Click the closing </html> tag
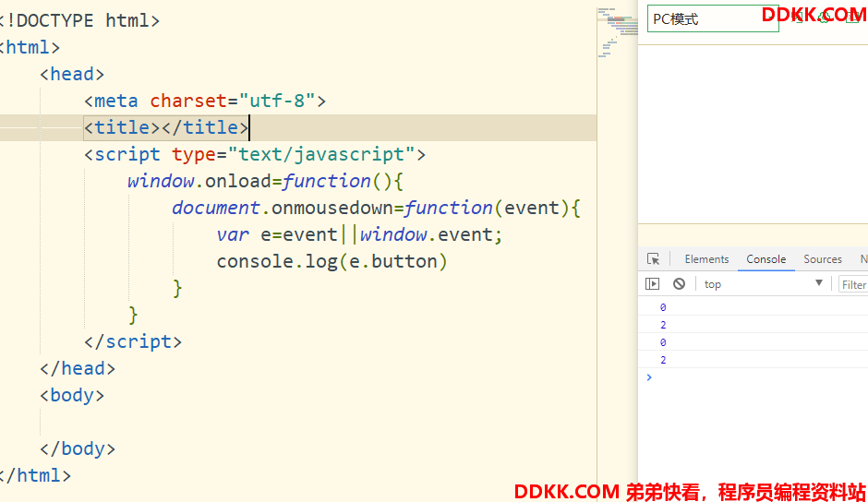The height and width of the screenshot is (502, 868). 36,475
